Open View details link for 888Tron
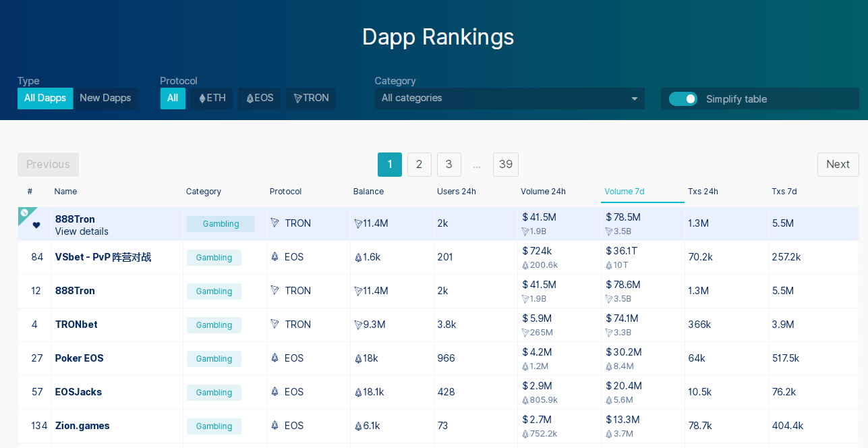Image resolution: width=868 pixels, height=448 pixels. pyautogui.click(x=82, y=231)
